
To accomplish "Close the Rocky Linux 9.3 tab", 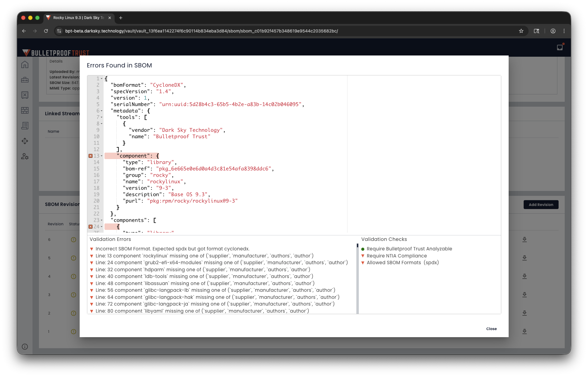I will pos(110,18).
